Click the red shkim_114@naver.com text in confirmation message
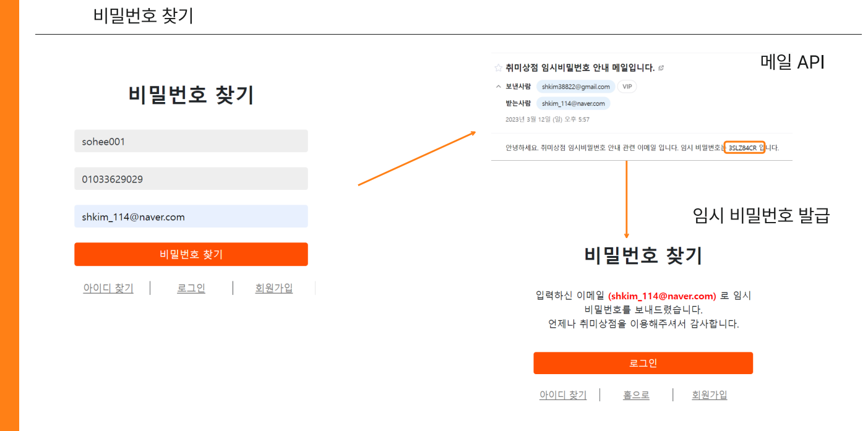 [661, 296]
